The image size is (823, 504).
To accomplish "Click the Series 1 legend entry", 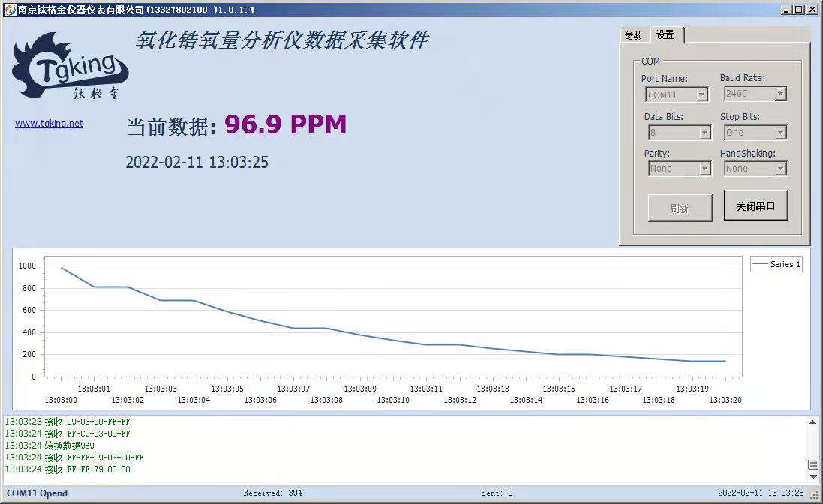I will click(776, 264).
